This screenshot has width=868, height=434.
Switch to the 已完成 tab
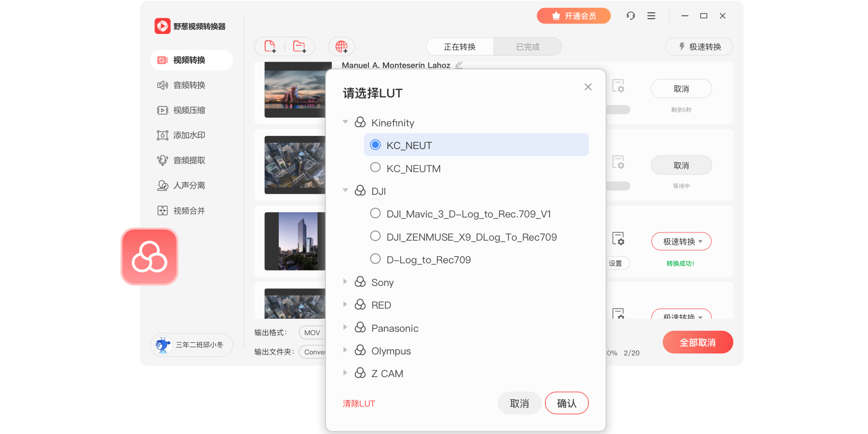tap(528, 47)
